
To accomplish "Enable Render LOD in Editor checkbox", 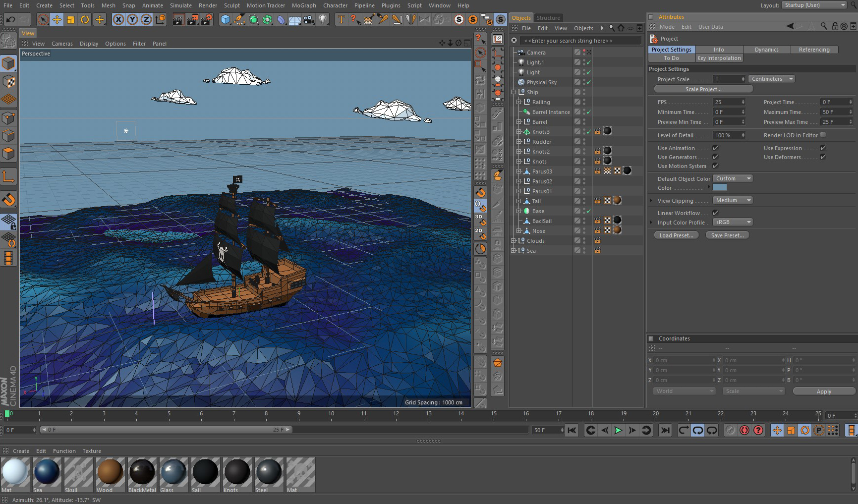I will 823,135.
